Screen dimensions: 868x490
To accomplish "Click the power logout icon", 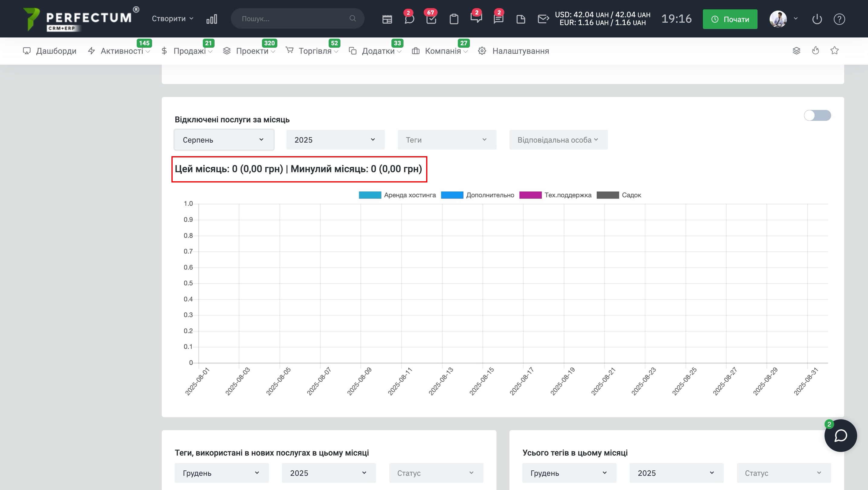I will (817, 19).
